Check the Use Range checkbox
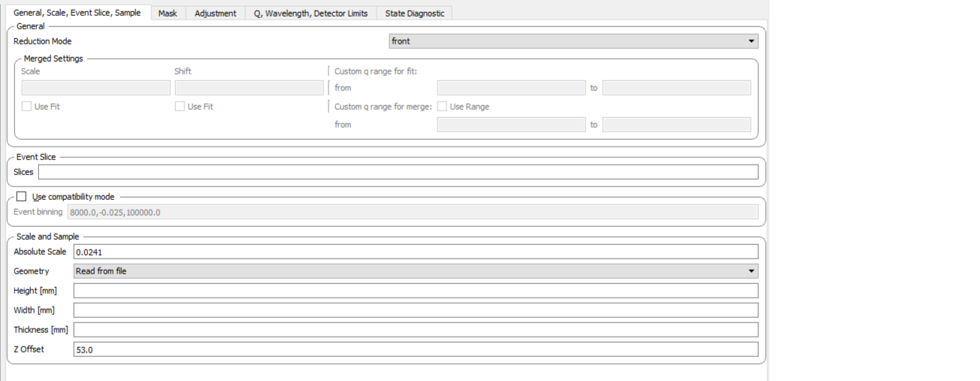Screen dimensions: 980x381 [443, 107]
